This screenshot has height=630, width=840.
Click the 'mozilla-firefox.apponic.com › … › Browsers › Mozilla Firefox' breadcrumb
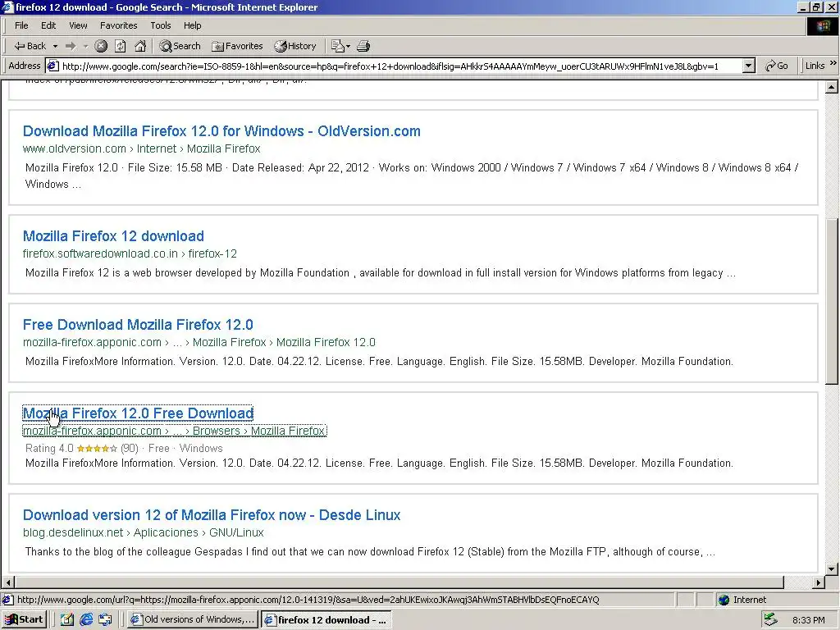(x=174, y=431)
